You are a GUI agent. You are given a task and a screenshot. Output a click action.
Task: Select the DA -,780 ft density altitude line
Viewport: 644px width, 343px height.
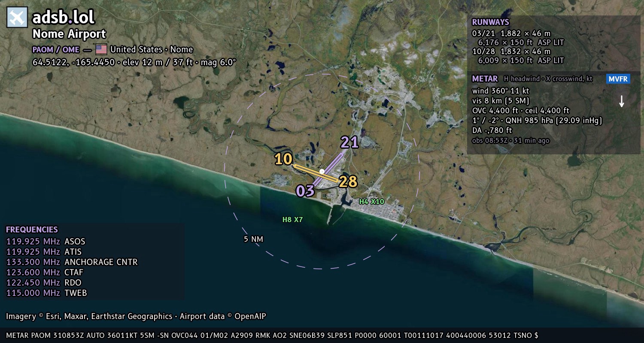[x=492, y=130]
